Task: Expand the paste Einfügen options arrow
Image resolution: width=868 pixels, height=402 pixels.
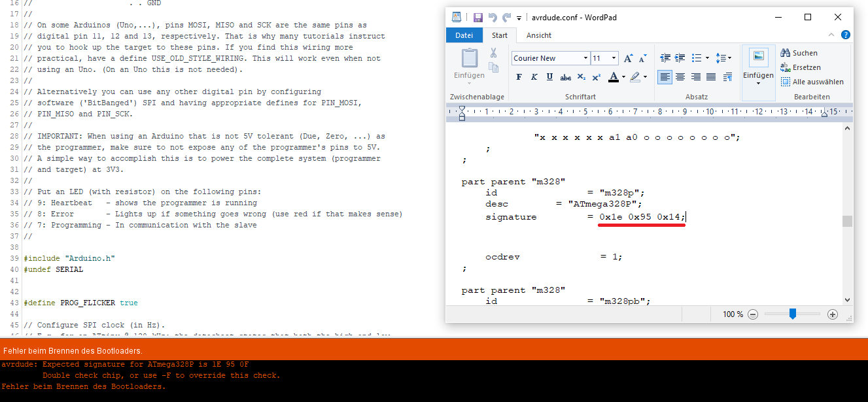Action: pyautogui.click(x=470, y=84)
